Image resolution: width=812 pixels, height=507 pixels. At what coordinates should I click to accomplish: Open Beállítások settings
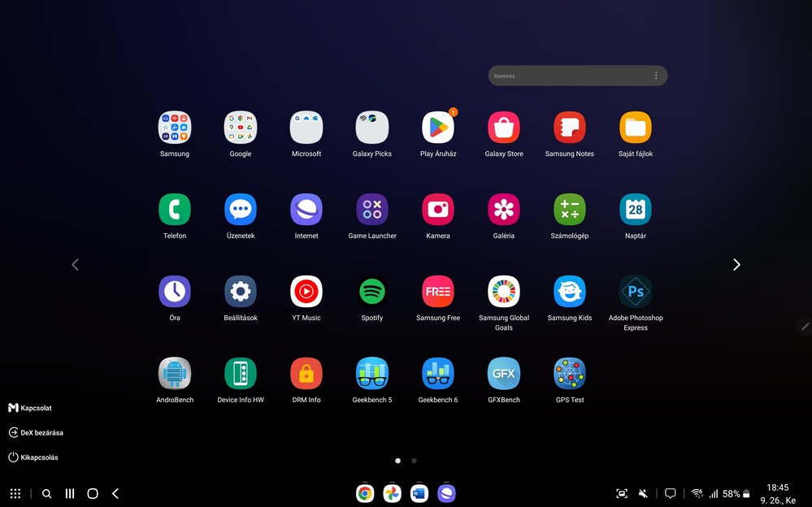(241, 292)
